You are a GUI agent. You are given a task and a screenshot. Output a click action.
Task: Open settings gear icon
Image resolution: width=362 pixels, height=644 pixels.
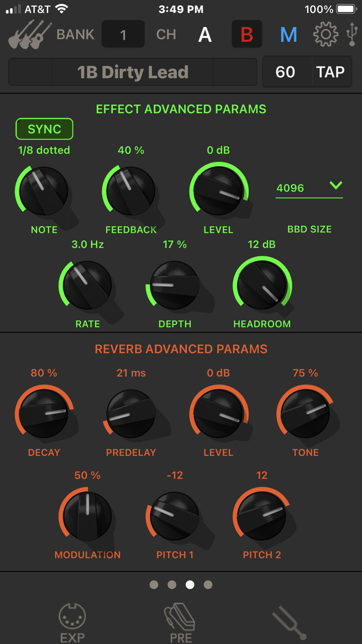[325, 35]
